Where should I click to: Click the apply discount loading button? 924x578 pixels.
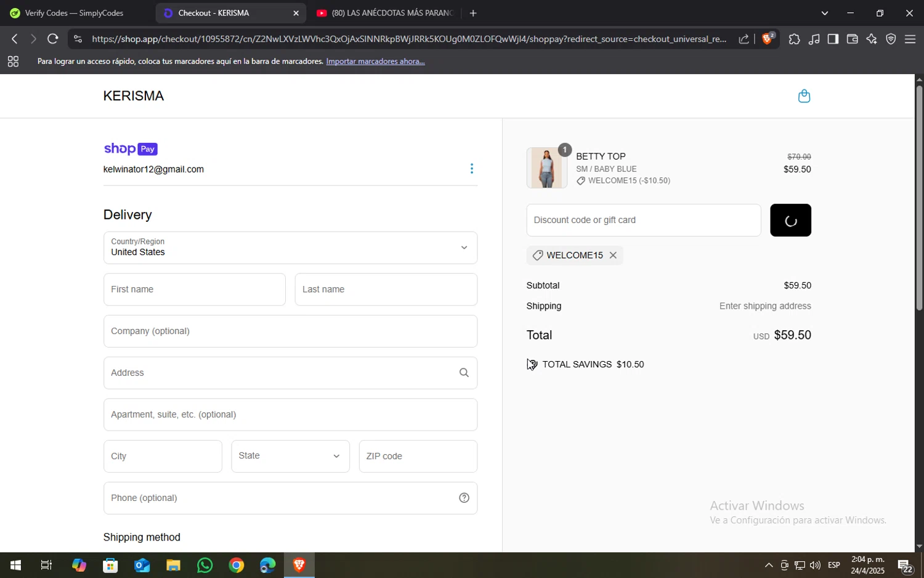[x=790, y=220]
